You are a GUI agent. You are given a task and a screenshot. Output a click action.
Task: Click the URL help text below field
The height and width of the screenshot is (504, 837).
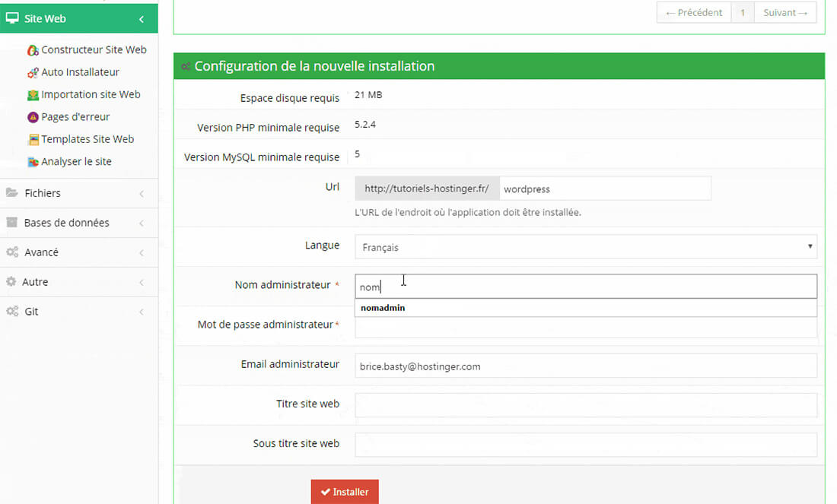point(468,212)
